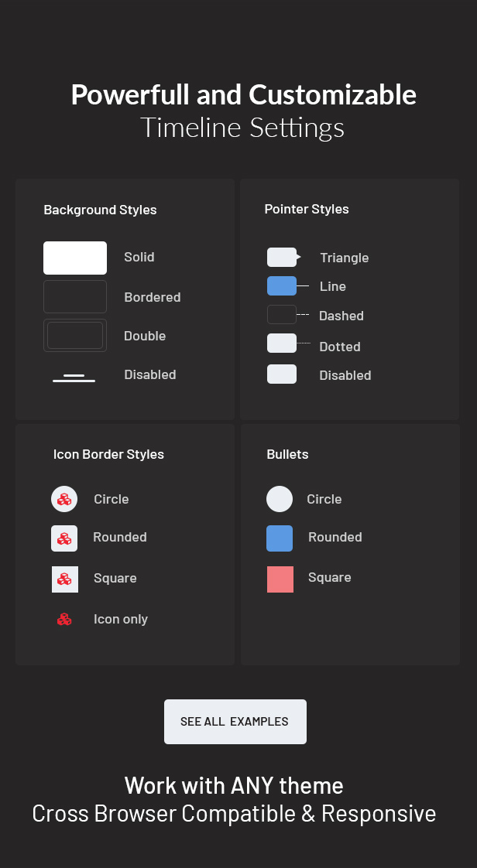The width and height of the screenshot is (477, 868).
Task: Click the Square icon border sample
Action: tap(65, 579)
